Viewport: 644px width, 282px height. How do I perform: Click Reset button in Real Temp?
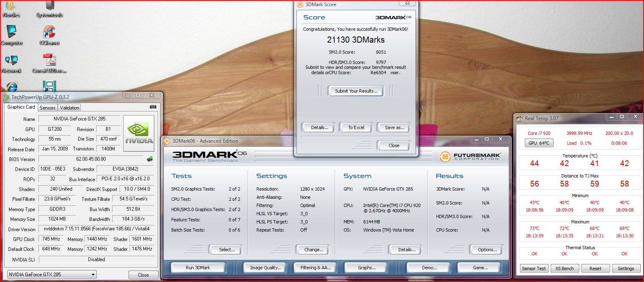(x=595, y=268)
